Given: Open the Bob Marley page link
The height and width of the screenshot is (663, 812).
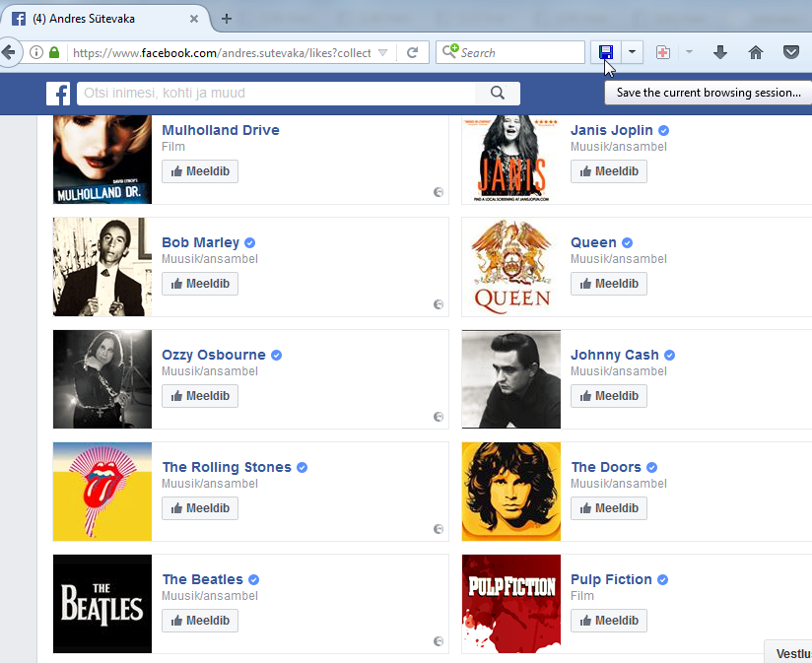Looking at the screenshot, I should point(200,242).
